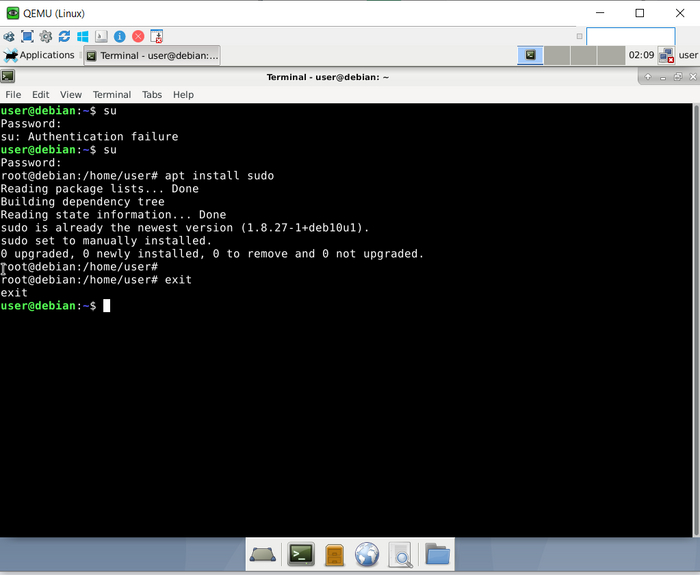
Task: Open the user session menu in panel
Action: point(688,55)
